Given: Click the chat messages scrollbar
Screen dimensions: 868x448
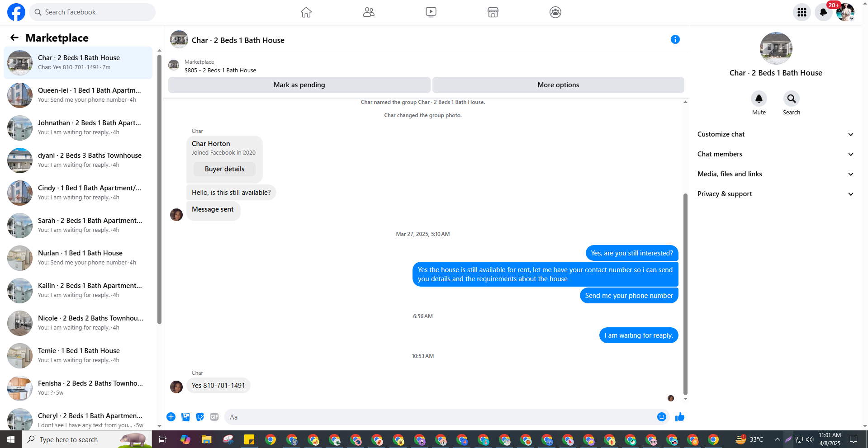Looking at the screenshot, I should (685, 294).
